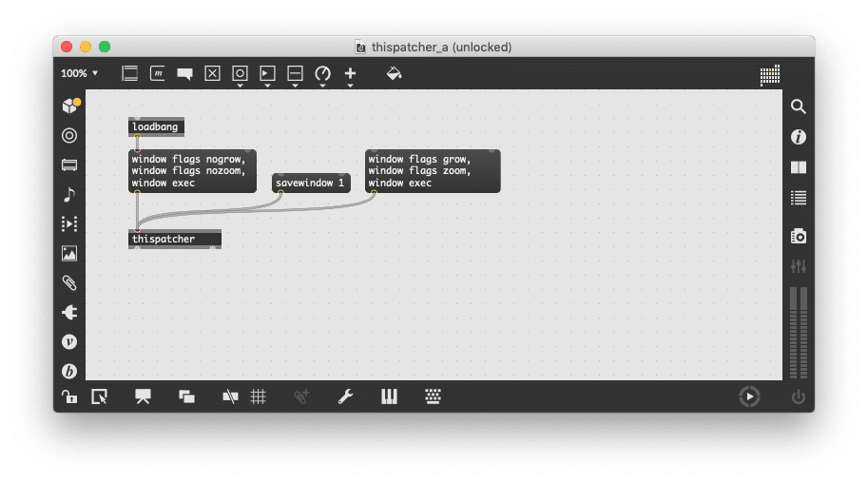Select the thispatcher object
The height and width of the screenshot is (483, 868).
174,240
